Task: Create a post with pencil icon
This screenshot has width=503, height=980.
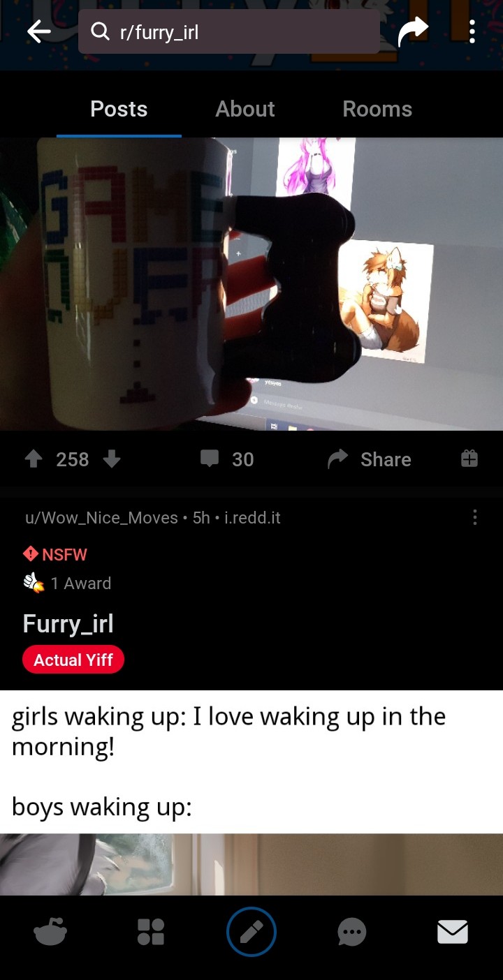Action: click(x=251, y=932)
